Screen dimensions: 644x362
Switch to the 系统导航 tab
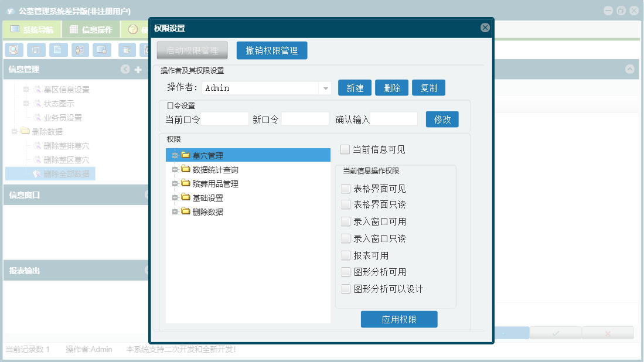pyautogui.click(x=32, y=29)
